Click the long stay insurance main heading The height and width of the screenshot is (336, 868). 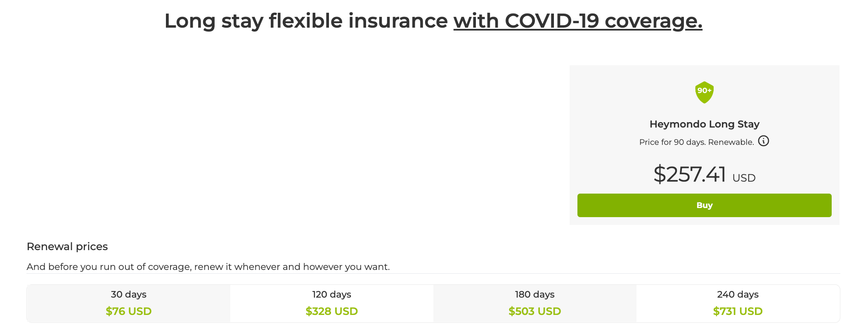pyautogui.click(x=433, y=21)
